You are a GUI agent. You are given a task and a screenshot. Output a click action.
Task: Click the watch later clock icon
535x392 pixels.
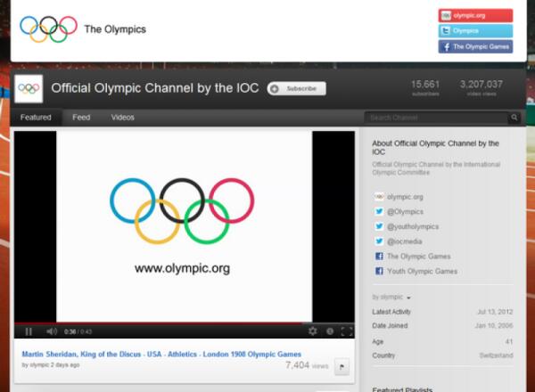[329, 331]
